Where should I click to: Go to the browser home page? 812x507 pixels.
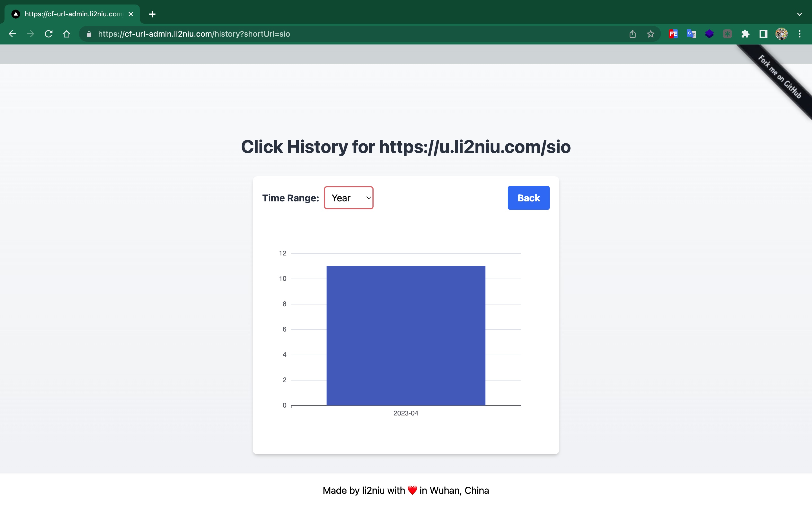(67, 34)
